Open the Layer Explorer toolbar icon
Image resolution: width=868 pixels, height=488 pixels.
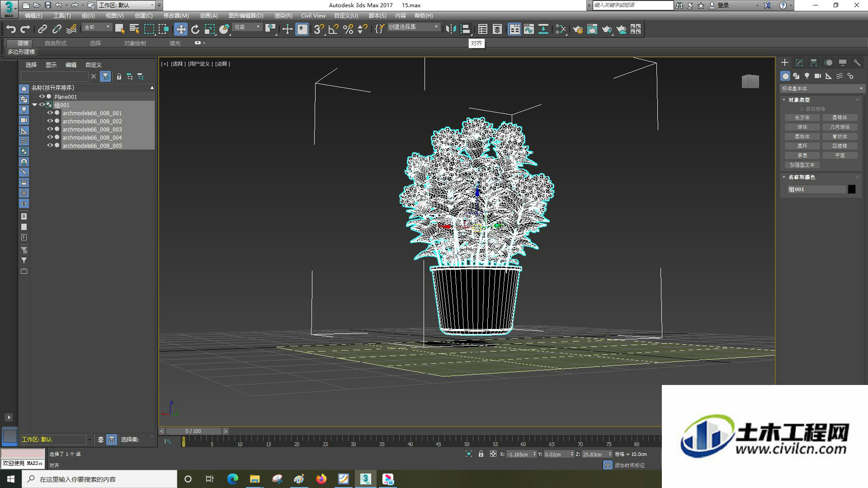pyautogui.click(x=497, y=29)
